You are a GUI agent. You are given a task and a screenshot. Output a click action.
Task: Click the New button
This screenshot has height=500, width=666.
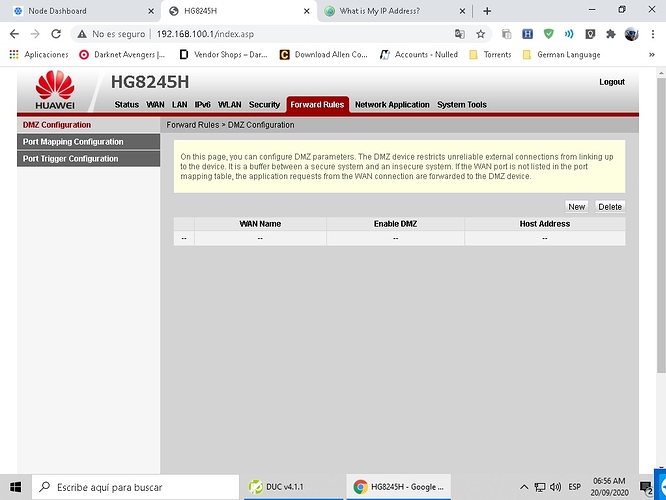tap(576, 207)
